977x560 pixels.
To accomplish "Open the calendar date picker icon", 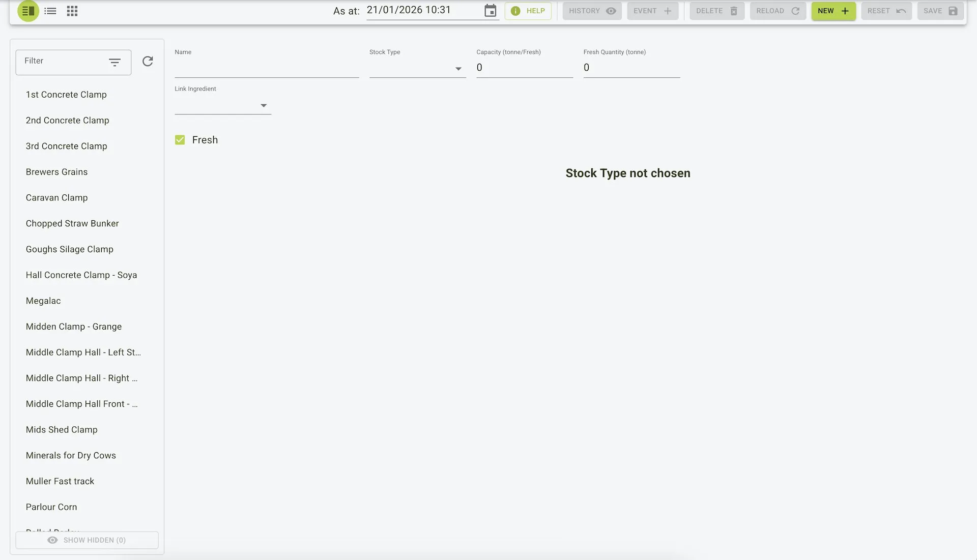I will 490,11.
